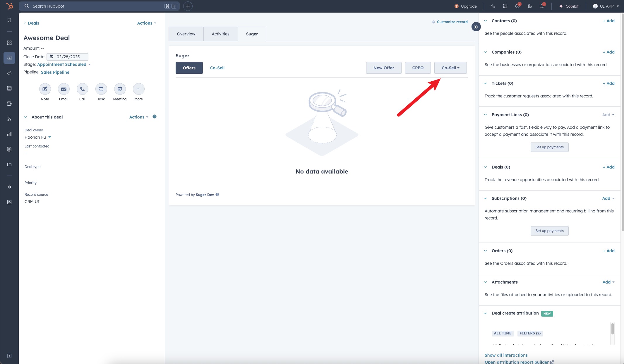Image resolution: width=624 pixels, height=364 pixels.
Task: Click the Note icon button
Action: click(x=45, y=89)
